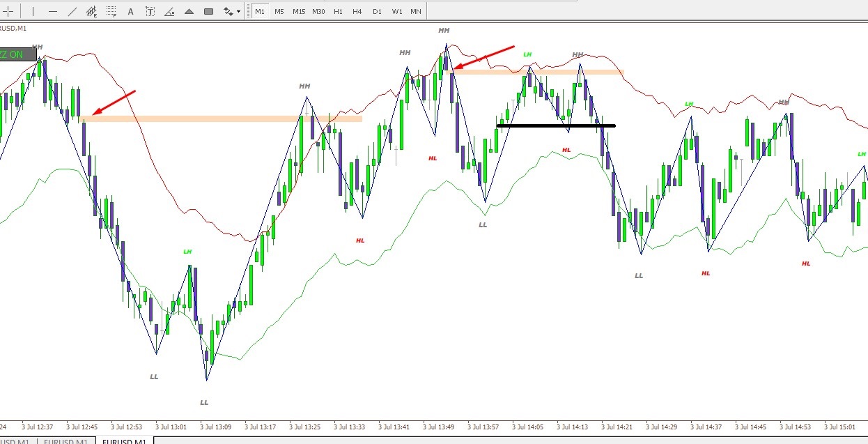
Task: Select the Vertical Line drawing tool
Action: point(33,11)
